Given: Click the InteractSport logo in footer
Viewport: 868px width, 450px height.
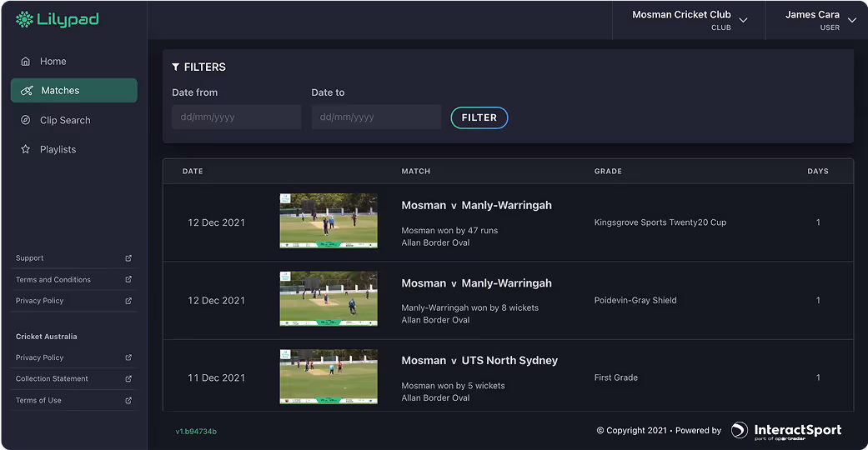Looking at the screenshot, I should click(785, 431).
